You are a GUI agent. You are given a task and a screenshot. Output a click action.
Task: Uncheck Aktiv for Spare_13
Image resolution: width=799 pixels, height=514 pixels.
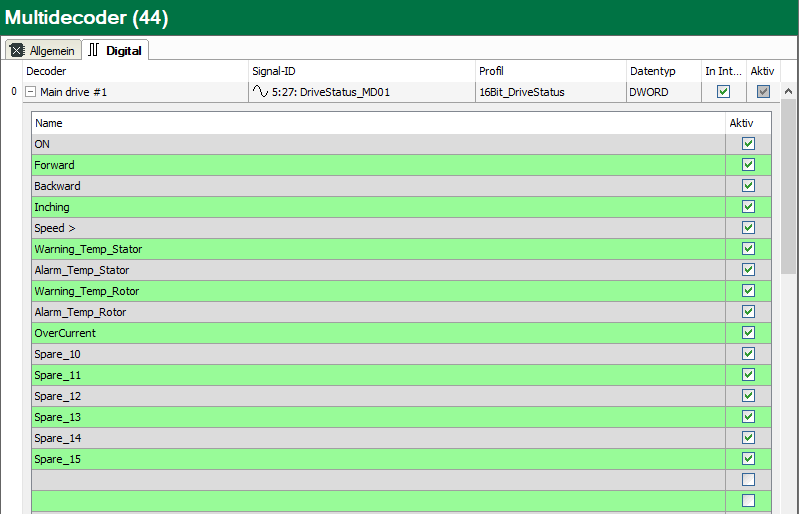coord(748,417)
